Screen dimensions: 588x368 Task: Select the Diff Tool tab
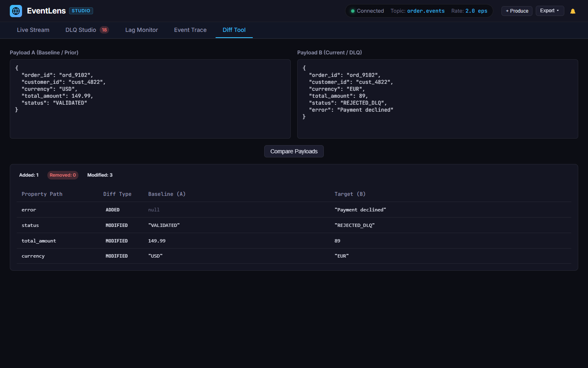point(234,30)
